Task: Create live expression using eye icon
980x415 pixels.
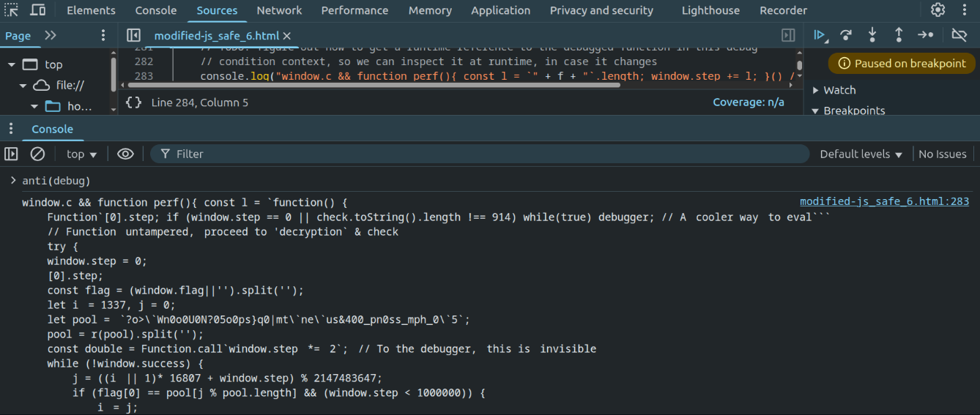Action: pos(125,154)
